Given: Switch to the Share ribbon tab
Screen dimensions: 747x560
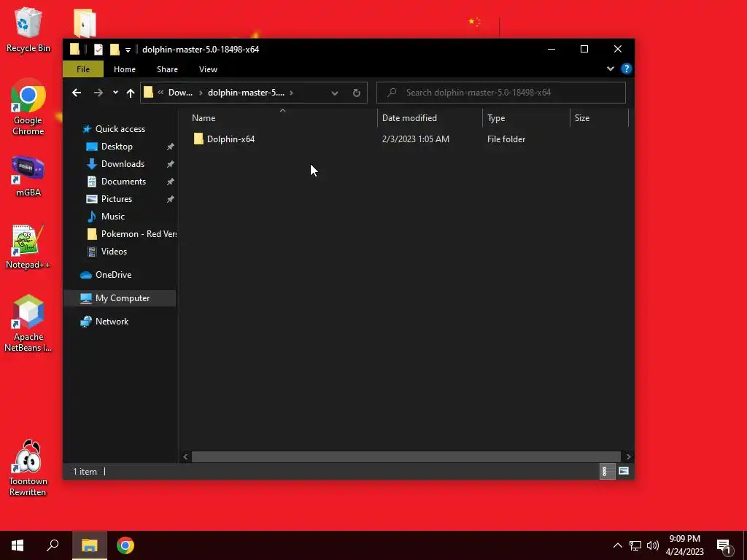Looking at the screenshot, I should click(x=167, y=69).
